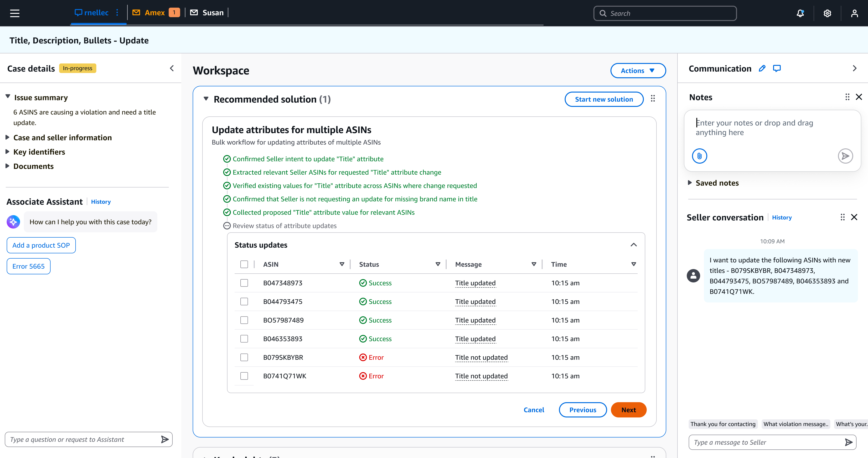This screenshot has width=868, height=458.
Task: Select the checkbox for ASIN B0741Q71WK
Action: pyautogui.click(x=244, y=376)
